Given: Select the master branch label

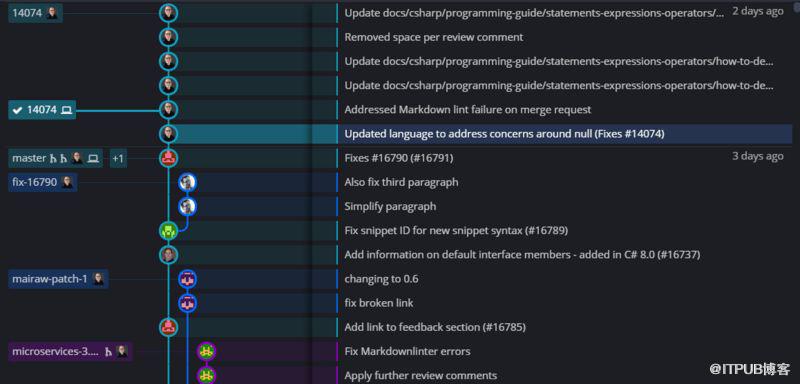Looking at the screenshot, I should point(56,158).
